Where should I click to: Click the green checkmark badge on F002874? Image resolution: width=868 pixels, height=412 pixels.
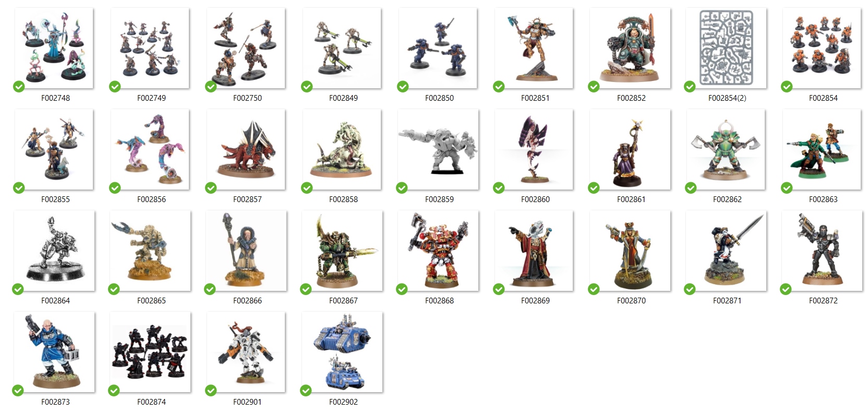pos(114,391)
